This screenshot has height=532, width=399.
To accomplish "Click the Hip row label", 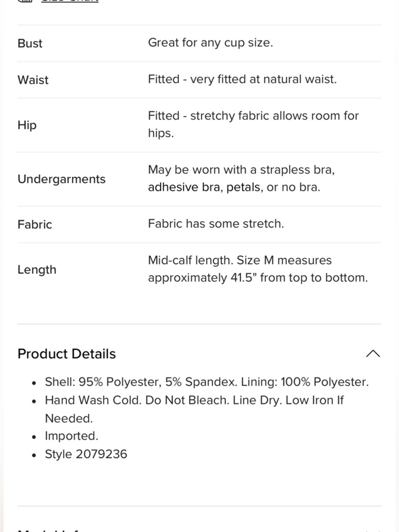I will coord(27,125).
